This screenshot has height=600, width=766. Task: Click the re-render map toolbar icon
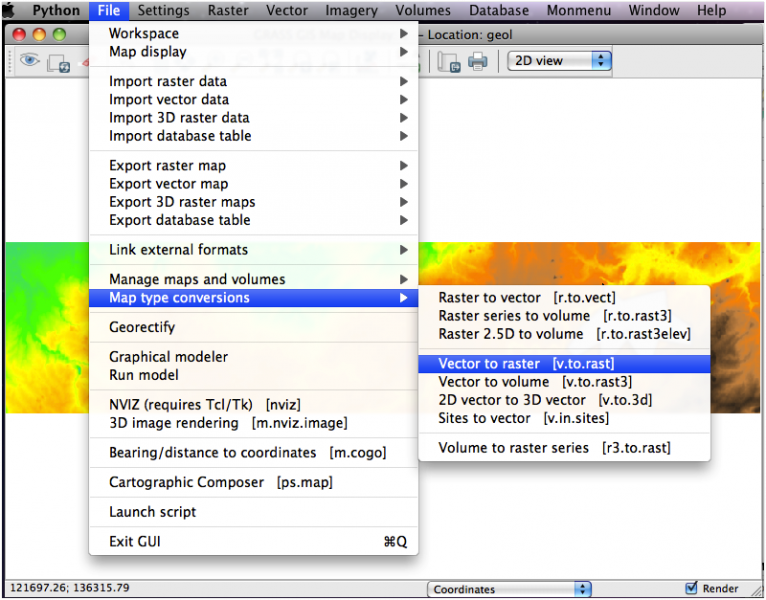click(x=58, y=62)
